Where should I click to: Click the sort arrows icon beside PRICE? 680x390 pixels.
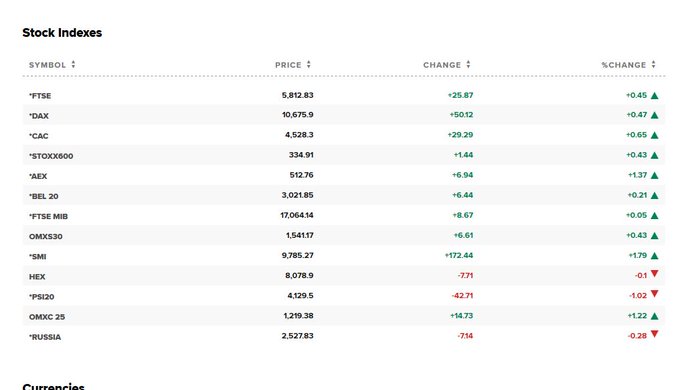pyautogui.click(x=309, y=65)
